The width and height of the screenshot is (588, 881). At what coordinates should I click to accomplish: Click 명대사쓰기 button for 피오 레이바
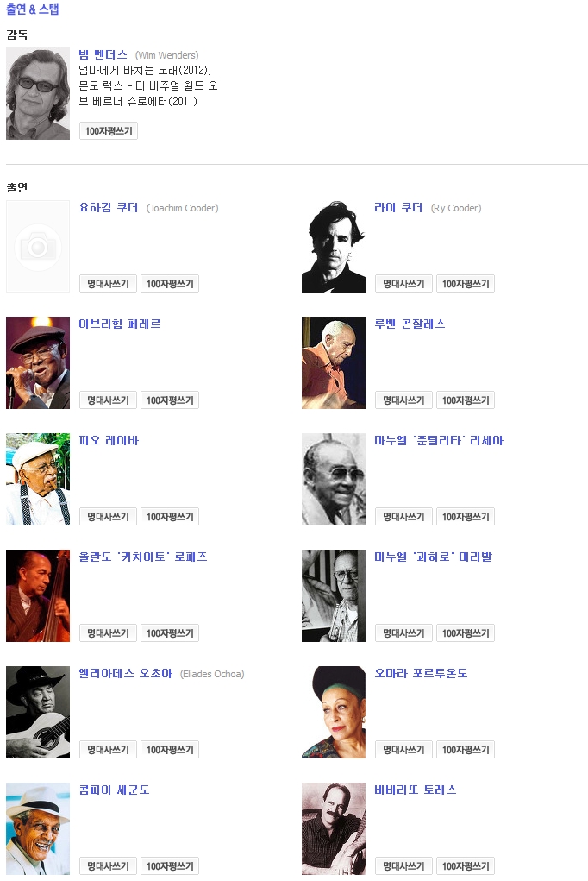(x=108, y=516)
